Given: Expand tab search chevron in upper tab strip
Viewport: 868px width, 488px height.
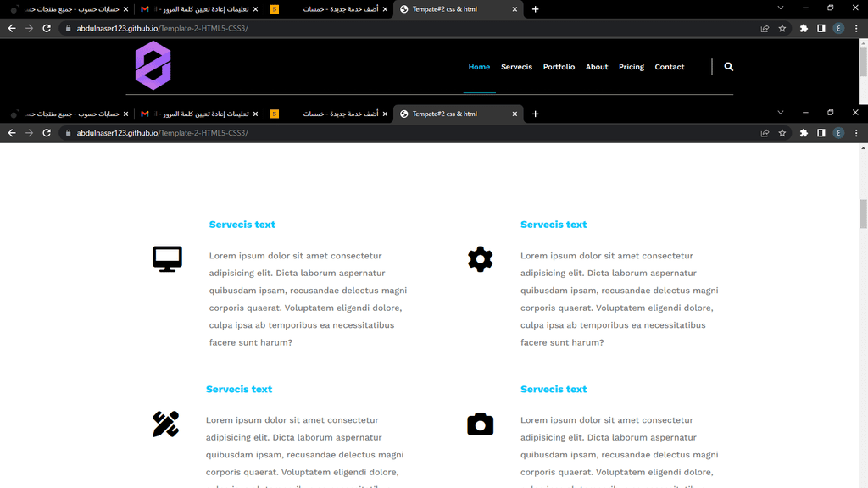Looking at the screenshot, I should 780,8.
